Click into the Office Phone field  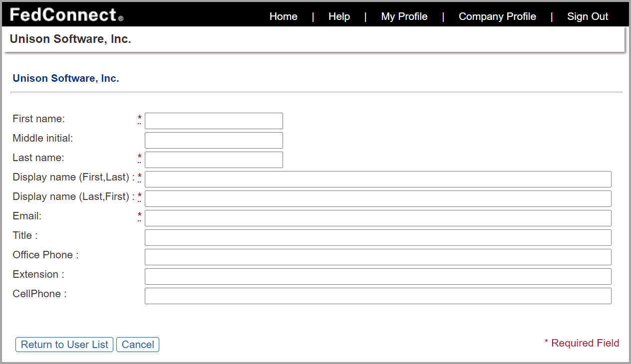377,257
